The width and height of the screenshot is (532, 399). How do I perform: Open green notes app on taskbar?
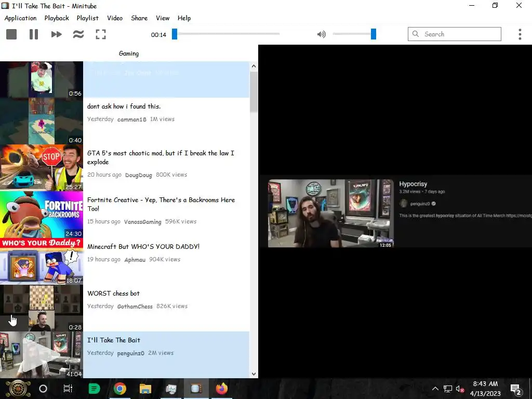[94, 389]
